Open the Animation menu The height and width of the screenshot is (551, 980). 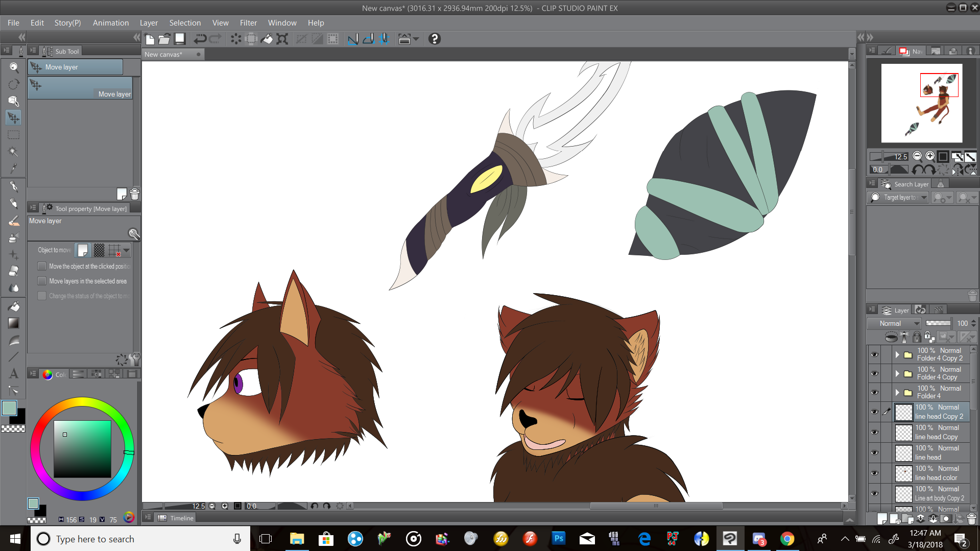(x=111, y=23)
